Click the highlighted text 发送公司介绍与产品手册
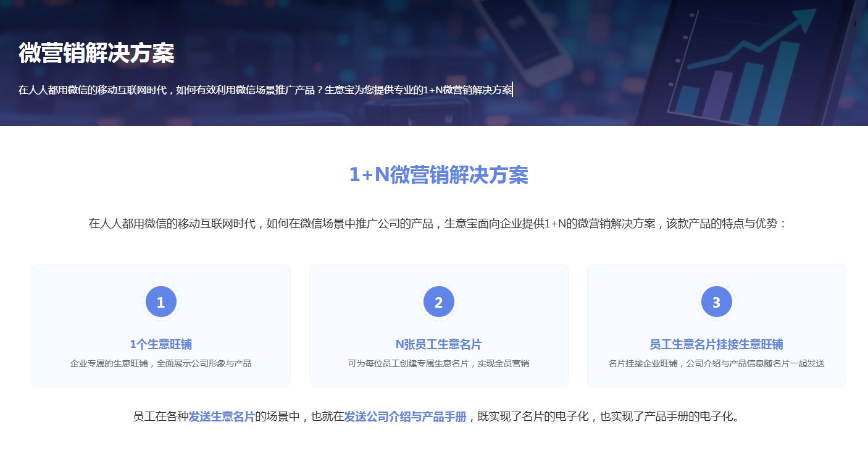This screenshot has width=868, height=469. pyautogui.click(x=405, y=416)
